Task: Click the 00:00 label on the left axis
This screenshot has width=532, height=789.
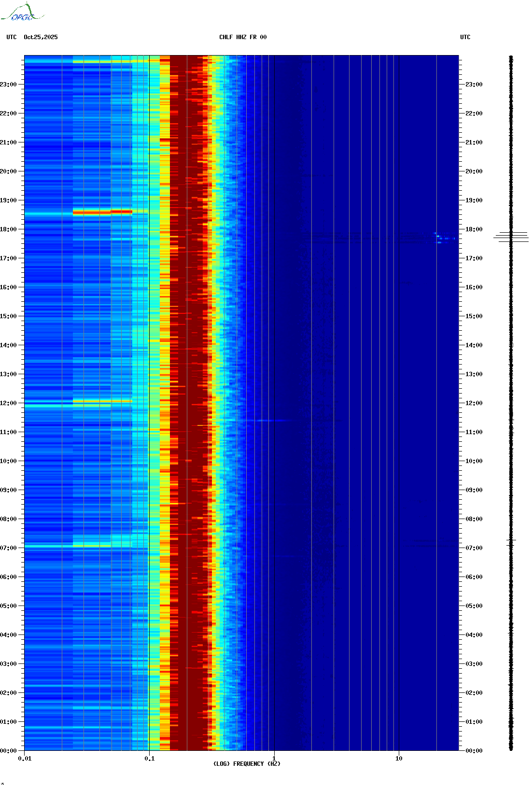Action: tap(9, 751)
